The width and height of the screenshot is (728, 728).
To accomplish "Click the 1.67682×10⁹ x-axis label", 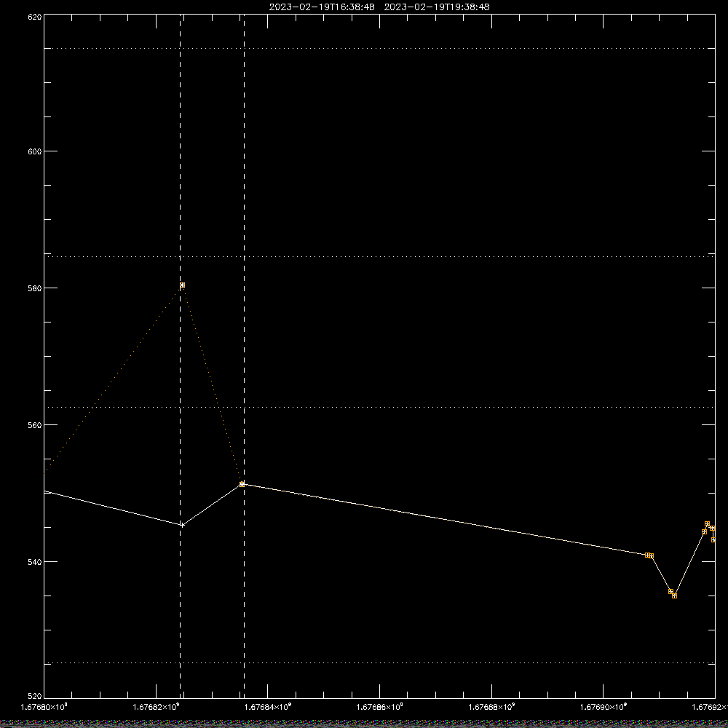I will 156,707.
